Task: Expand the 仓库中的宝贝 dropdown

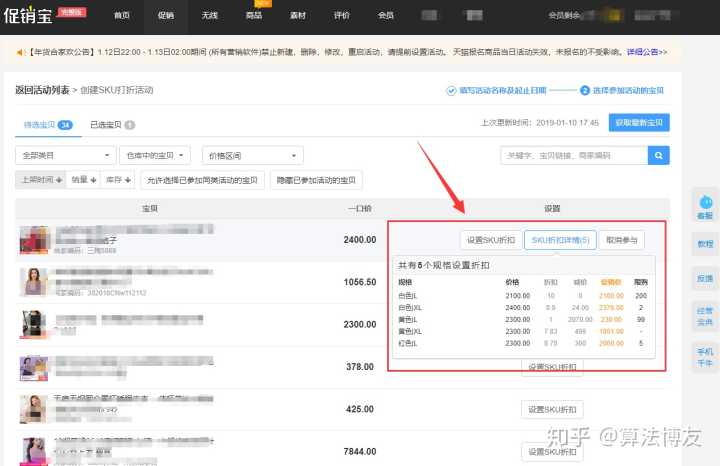Action: pos(159,155)
